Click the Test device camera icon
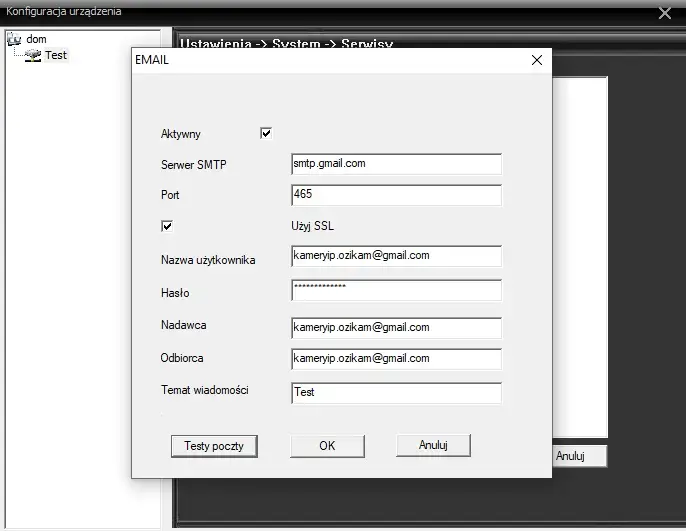This screenshot has width=686, height=531. (x=33, y=55)
